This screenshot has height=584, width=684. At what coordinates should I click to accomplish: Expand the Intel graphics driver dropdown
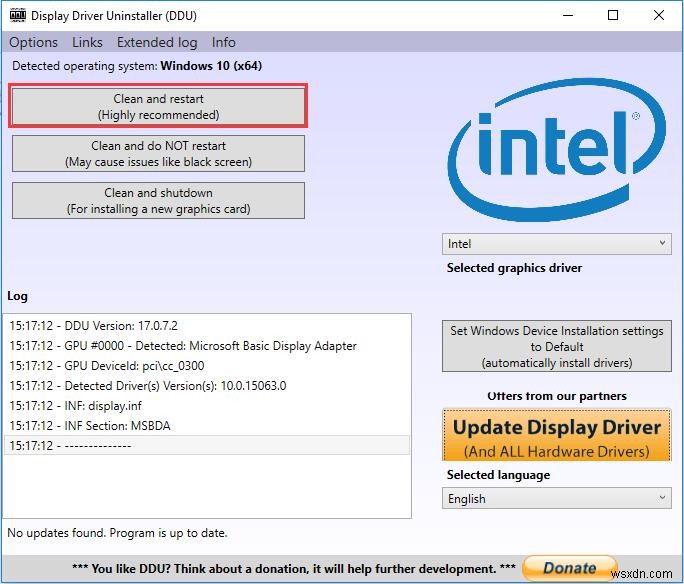(x=557, y=243)
